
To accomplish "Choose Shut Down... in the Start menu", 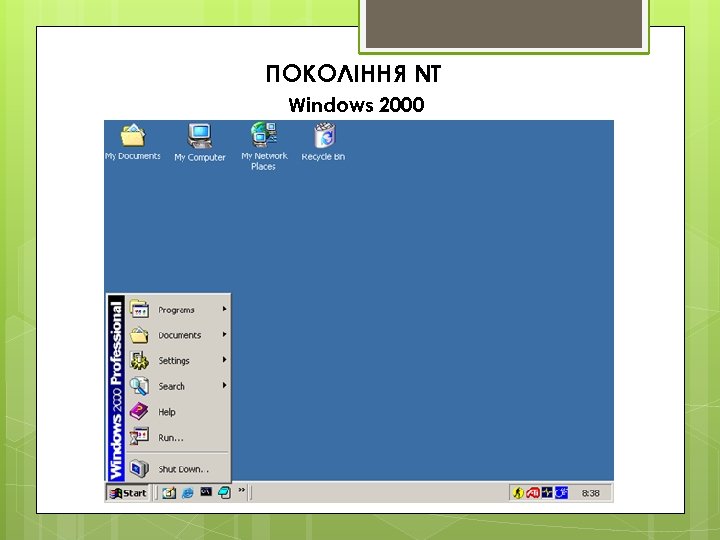I will tap(177, 469).
